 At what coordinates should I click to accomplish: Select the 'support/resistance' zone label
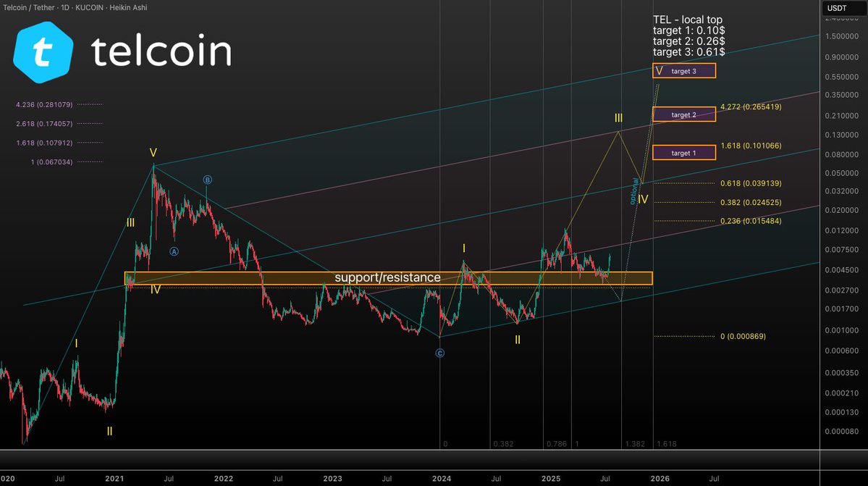(387, 277)
